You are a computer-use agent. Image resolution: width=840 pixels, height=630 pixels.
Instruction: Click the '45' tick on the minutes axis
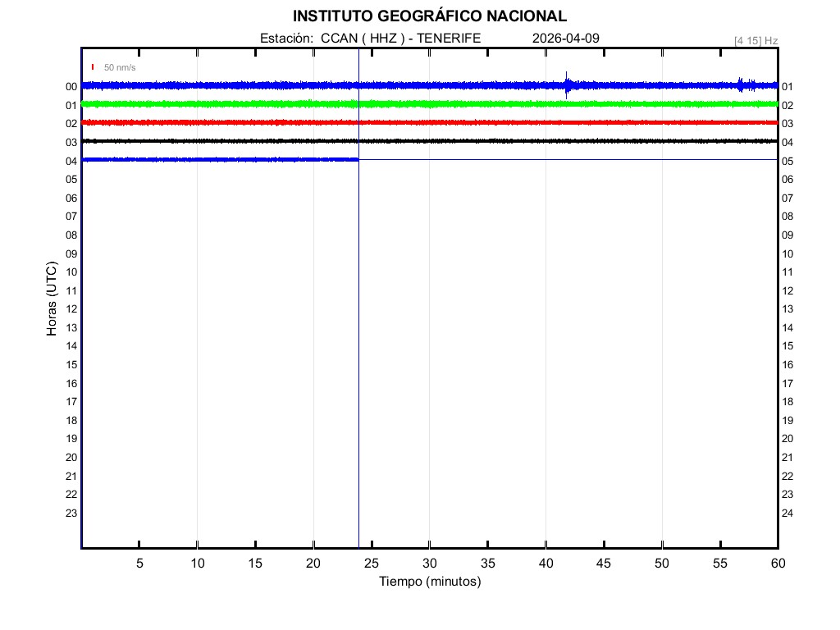(604, 564)
